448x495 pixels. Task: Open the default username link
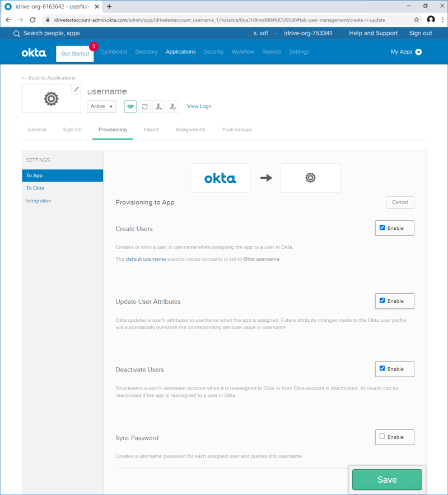pos(146,259)
